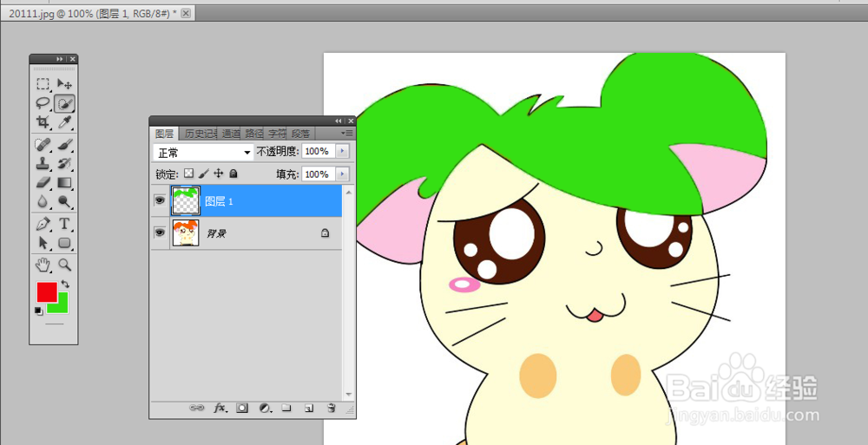868x445 pixels.
Task: Select the Rectangular Marquee tool
Action: point(43,84)
